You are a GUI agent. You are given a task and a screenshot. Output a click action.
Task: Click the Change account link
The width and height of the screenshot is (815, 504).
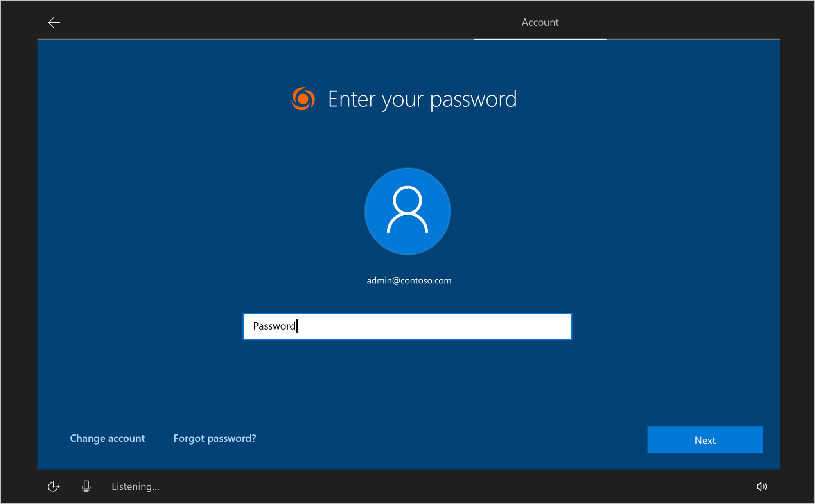(x=108, y=439)
